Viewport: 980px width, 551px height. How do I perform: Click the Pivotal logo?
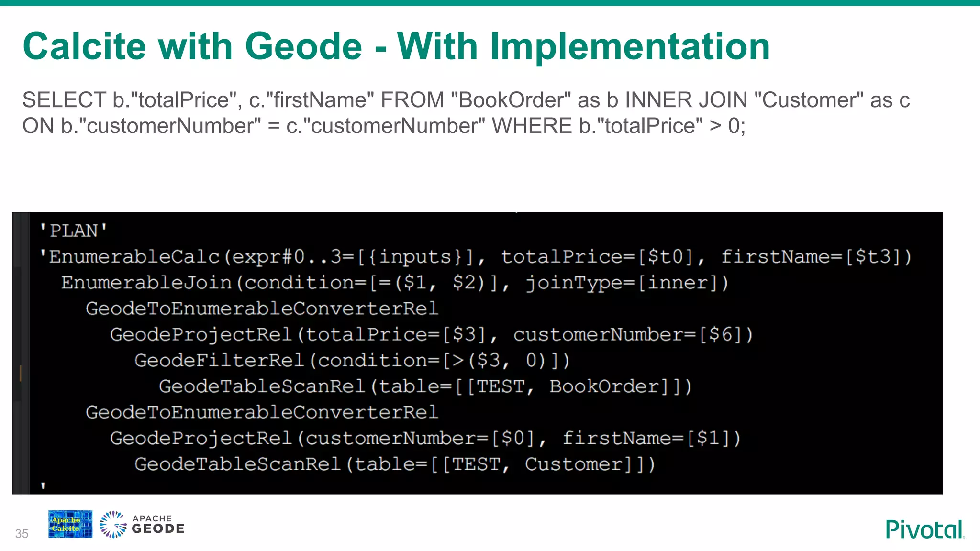click(x=924, y=529)
